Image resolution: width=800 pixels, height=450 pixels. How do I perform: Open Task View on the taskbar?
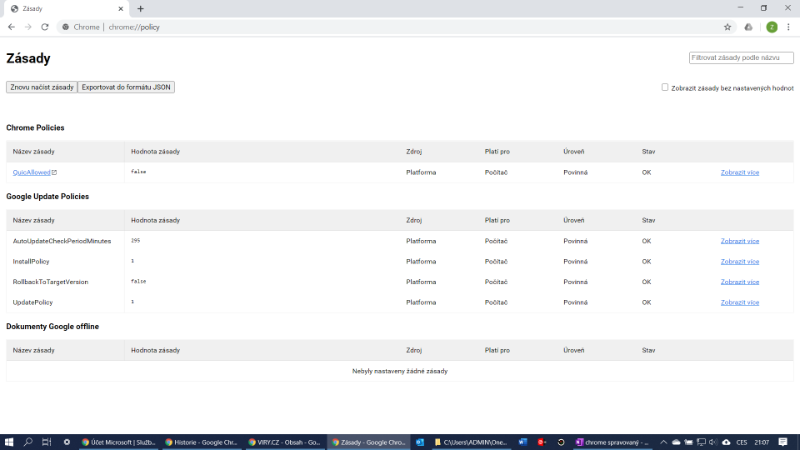pos(46,442)
